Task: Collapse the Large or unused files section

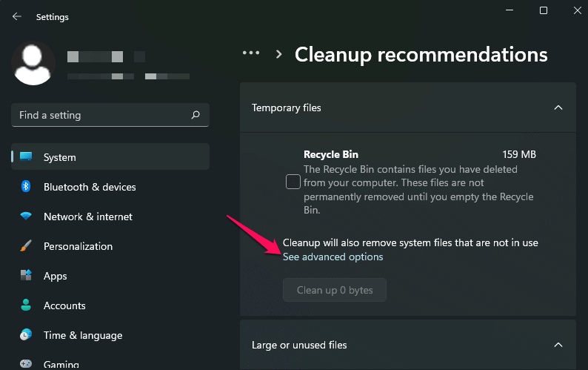Action: coord(558,345)
